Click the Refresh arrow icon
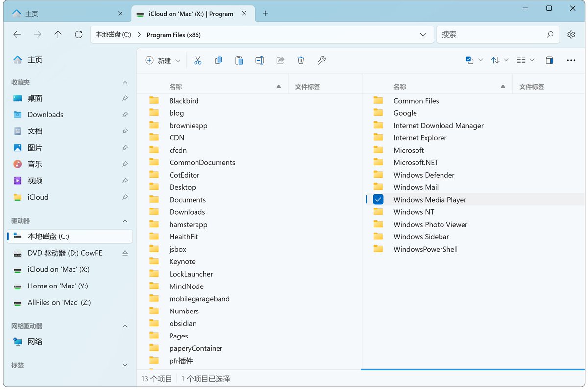The width and height of the screenshot is (588, 390). click(78, 34)
